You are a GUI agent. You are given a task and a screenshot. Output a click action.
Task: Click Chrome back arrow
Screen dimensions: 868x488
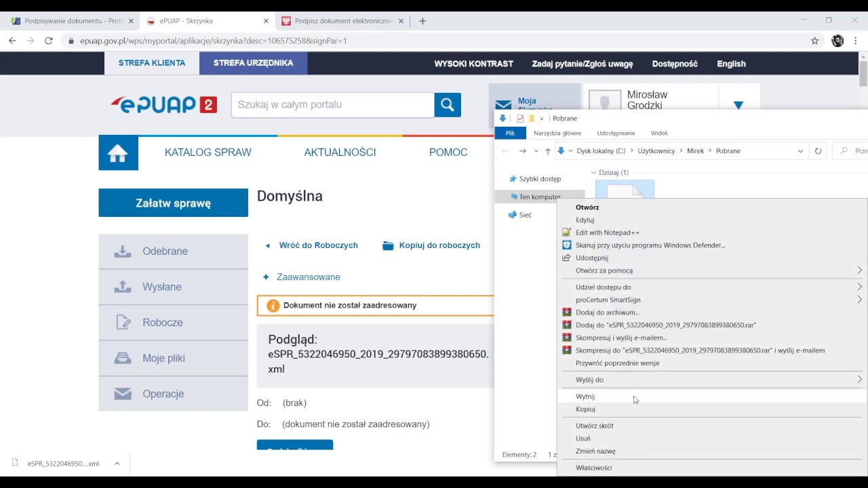(12, 41)
